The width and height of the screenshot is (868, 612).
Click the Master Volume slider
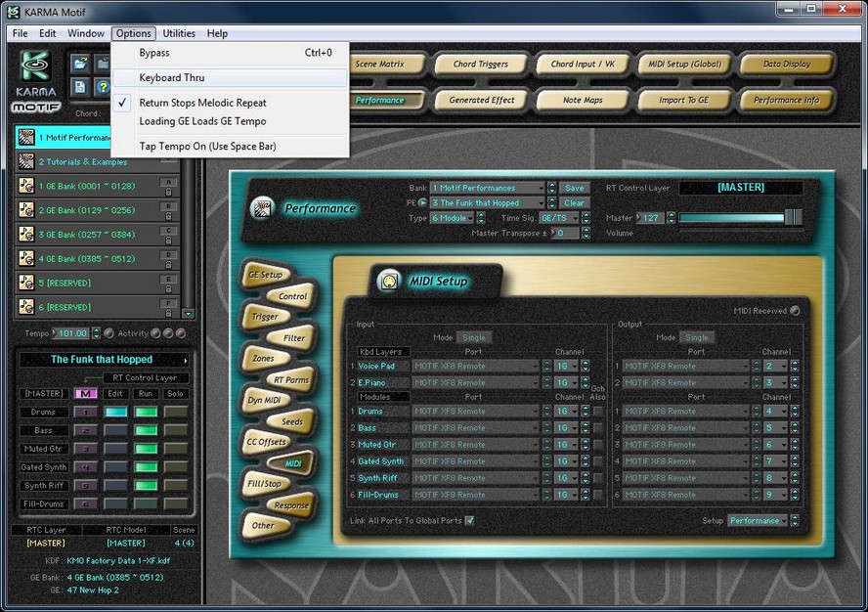(740, 217)
